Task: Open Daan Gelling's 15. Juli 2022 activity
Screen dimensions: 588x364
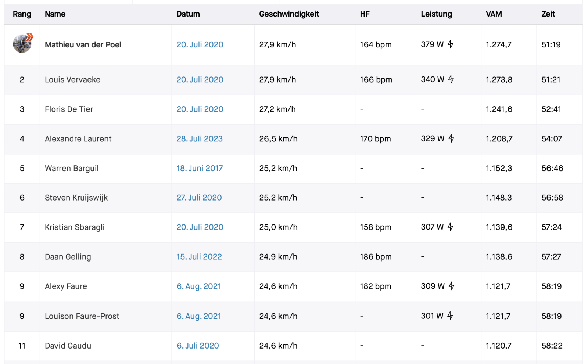Action: pos(199,257)
